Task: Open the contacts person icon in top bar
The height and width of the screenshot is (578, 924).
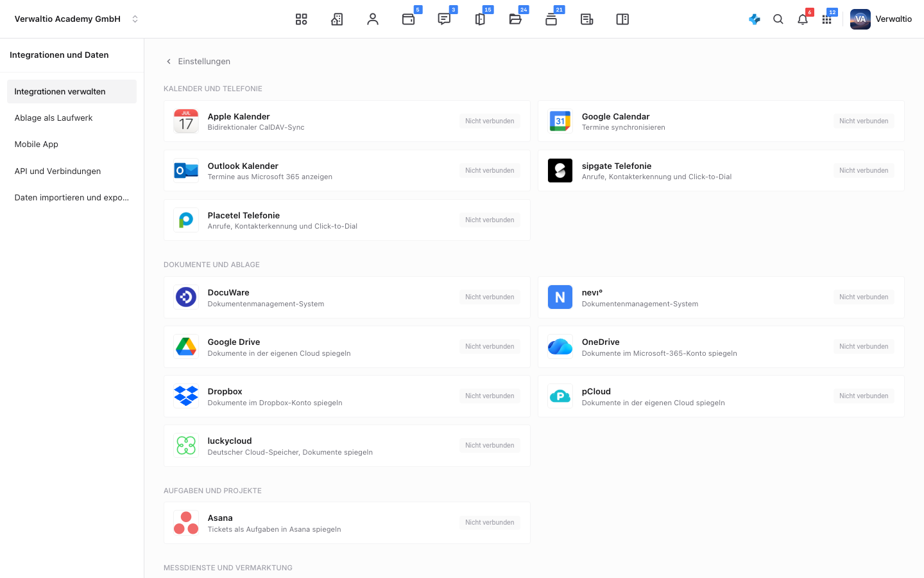Action: 373,19
